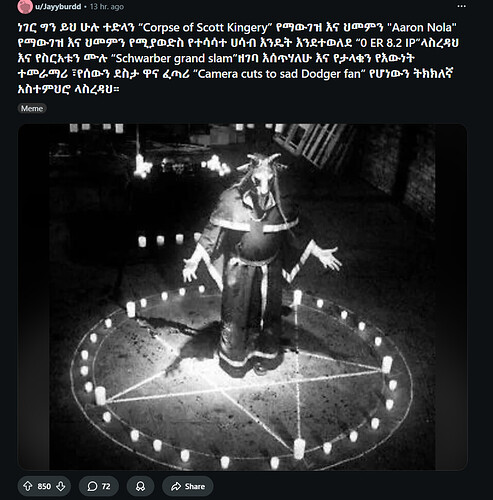Click "Schwarber grand slam" text in title
Image resolution: width=493 pixels, height=500 pixels.
[x=176, y=58]
